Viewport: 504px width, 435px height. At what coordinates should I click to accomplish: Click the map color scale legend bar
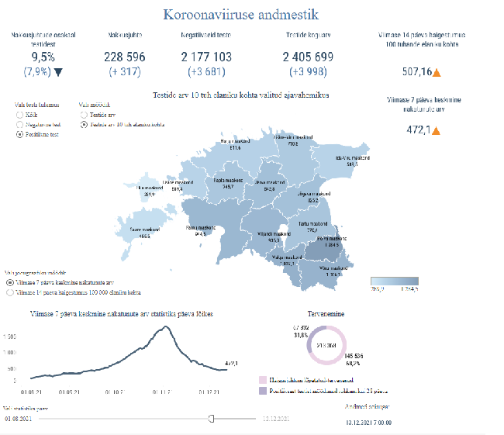395,281
